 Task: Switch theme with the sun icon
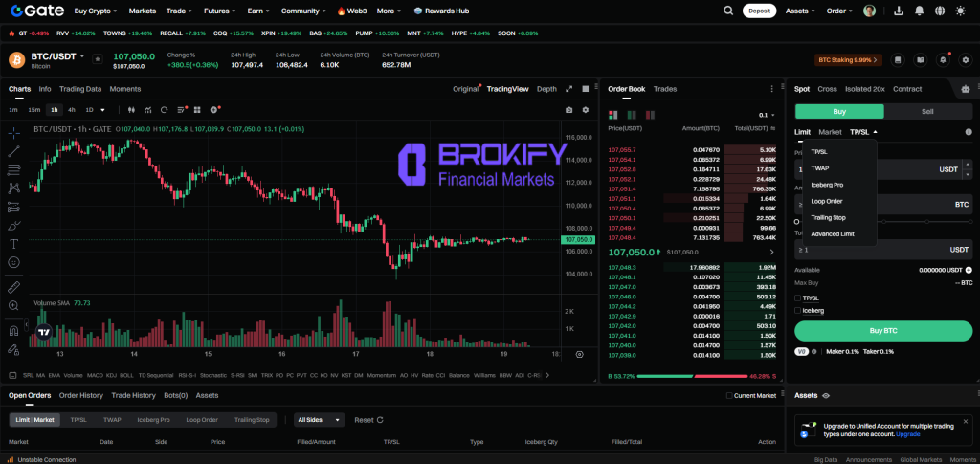pyautogui.click(x=961, y=11)
